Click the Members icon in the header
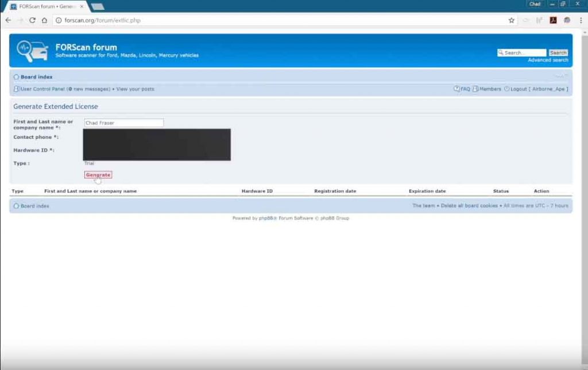The image size is (588, 370). pyautogui.click(x=474, y=89)
